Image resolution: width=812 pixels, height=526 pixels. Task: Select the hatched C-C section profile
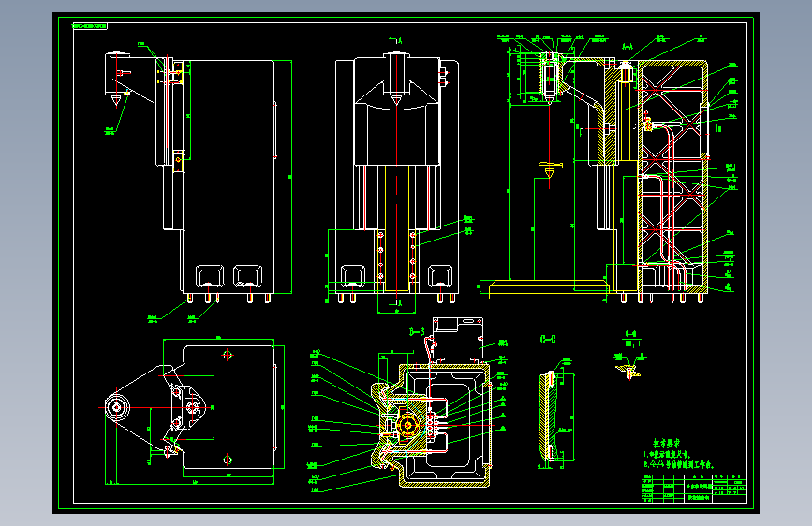tap(549, 416)
